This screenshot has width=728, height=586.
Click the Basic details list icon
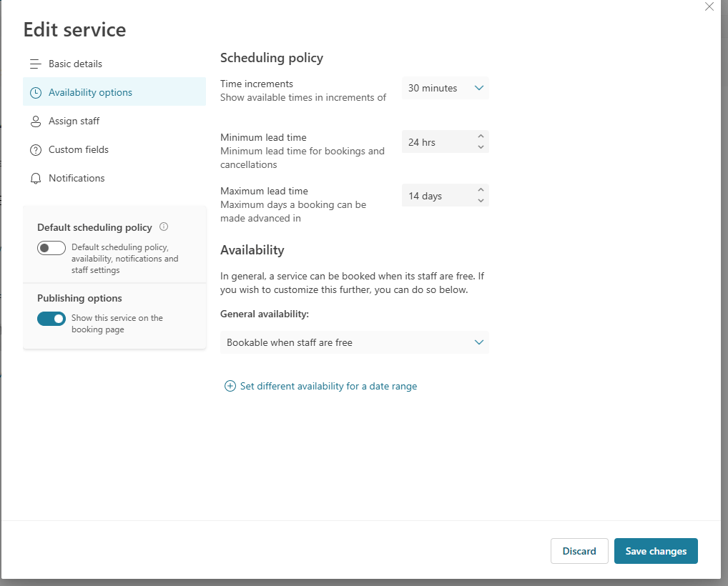click(x=35, y=64)
